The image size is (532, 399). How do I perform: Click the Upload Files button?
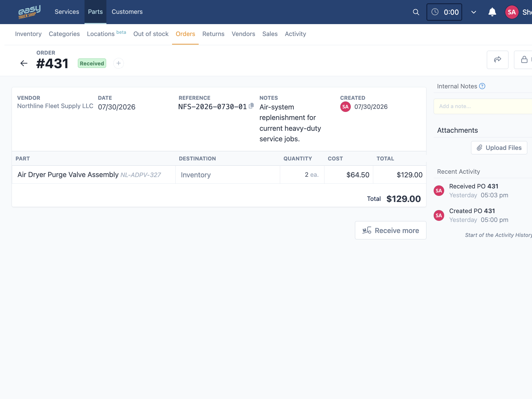499,148
